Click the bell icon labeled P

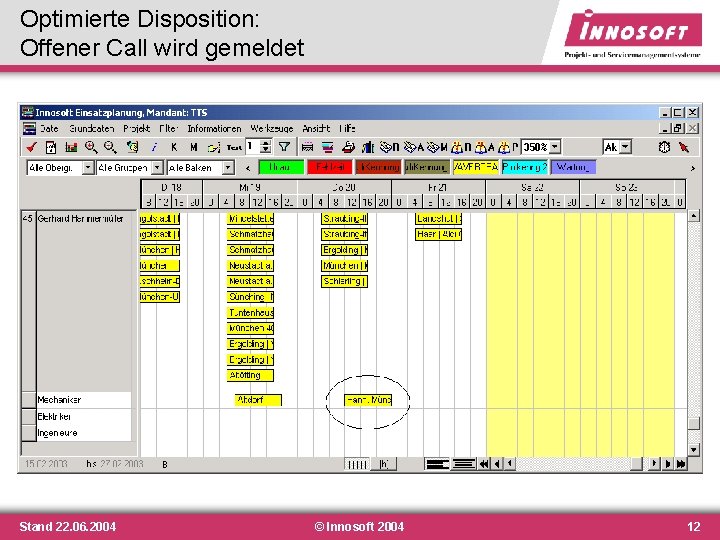[x=508, y=147]
